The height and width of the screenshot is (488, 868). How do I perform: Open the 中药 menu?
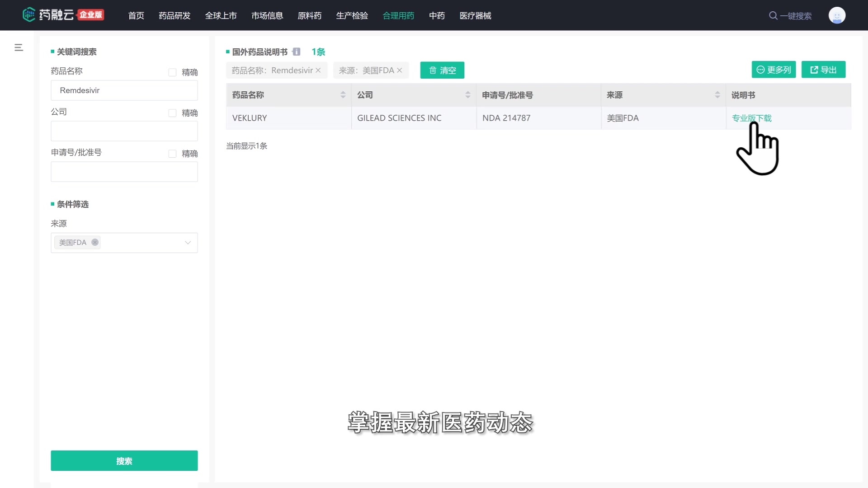[x=437, y=16]
